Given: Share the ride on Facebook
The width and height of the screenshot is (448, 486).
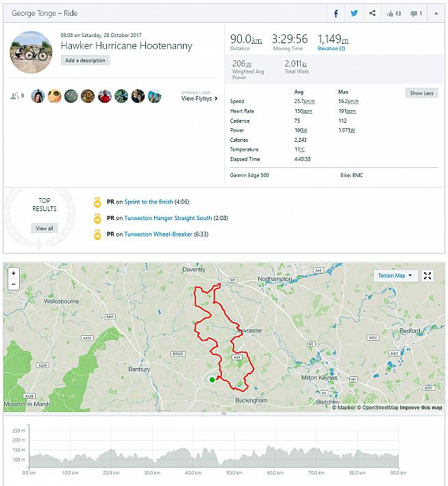Looking at the screenshot, I should (x=336, y=13).
